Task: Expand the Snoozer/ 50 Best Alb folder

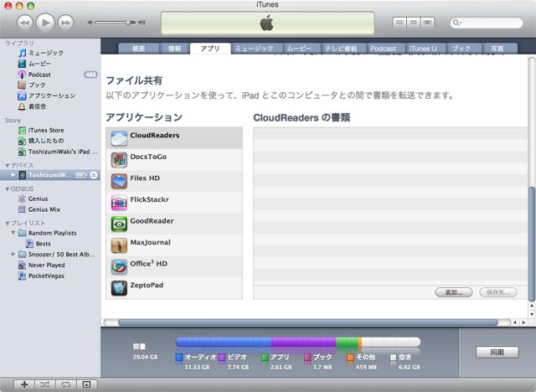Action: pos(13,254)
